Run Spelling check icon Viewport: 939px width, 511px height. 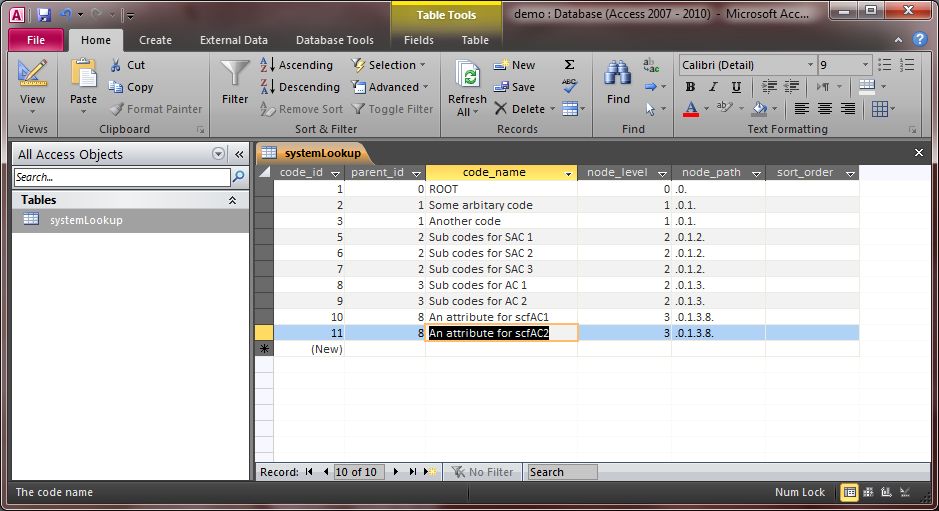pos(570,86)
